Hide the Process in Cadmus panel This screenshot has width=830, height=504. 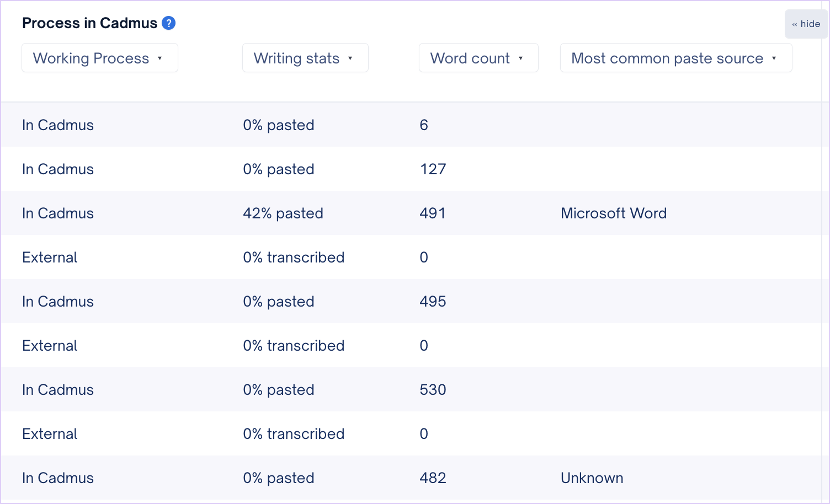[x=806, y=24]
